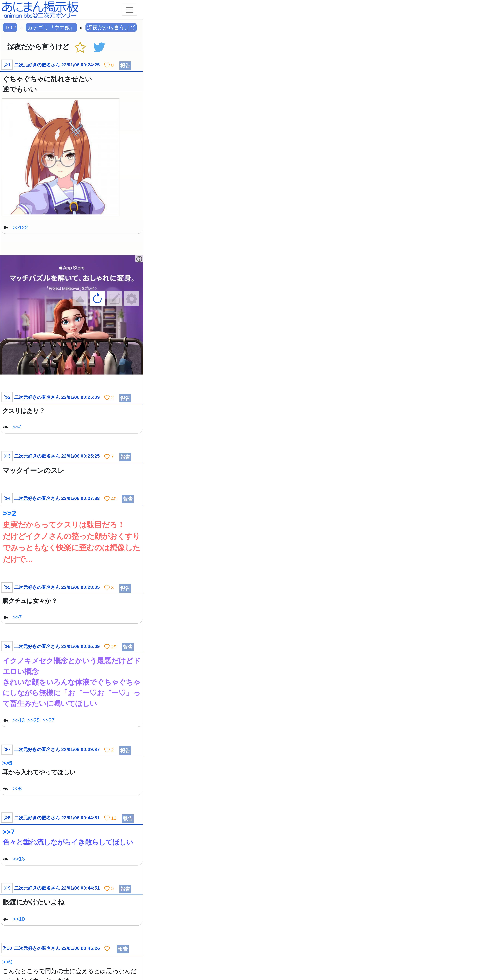Click the >>7 anchor in post 8
The width and height of the screenshot is (490, 980).
tap(8, 832)
